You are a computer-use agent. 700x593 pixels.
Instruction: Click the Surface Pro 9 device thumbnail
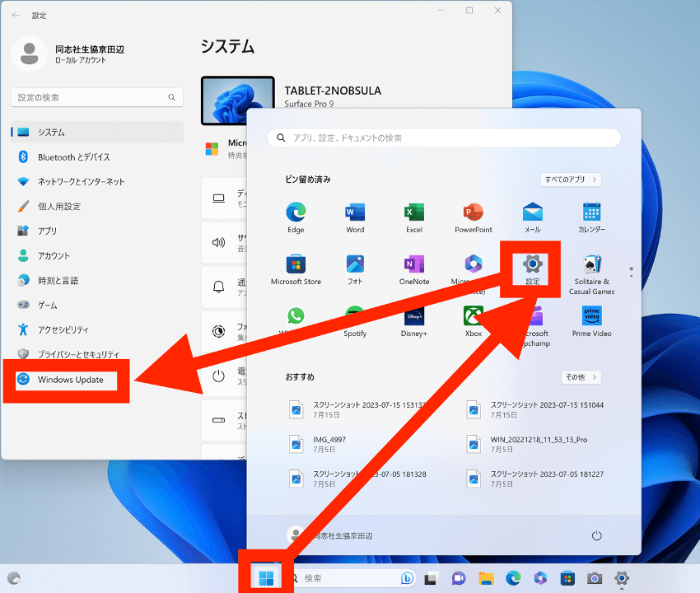(x=237, y=100)
